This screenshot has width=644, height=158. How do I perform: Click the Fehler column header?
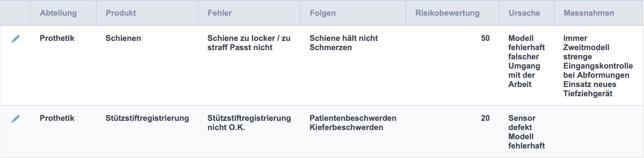pos(220,13)
